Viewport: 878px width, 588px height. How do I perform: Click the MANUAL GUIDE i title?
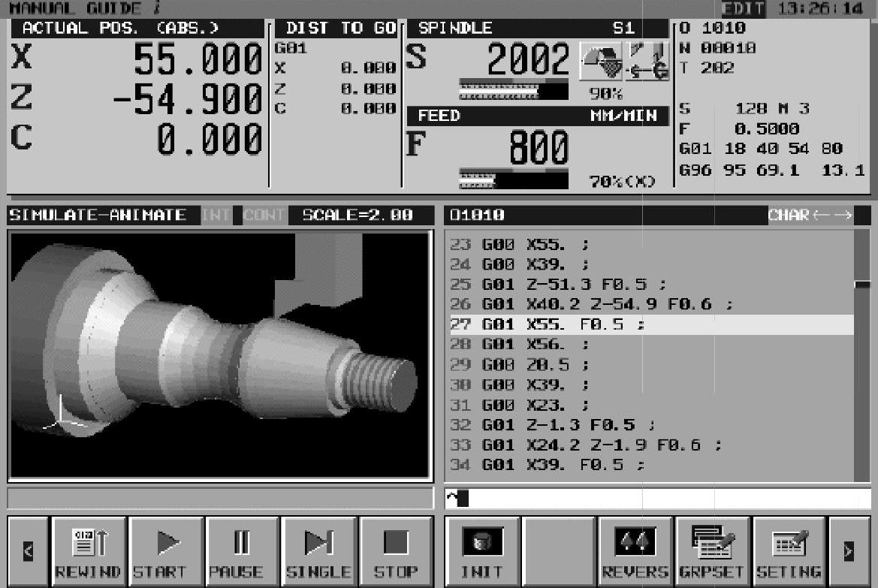pos(84,8)
